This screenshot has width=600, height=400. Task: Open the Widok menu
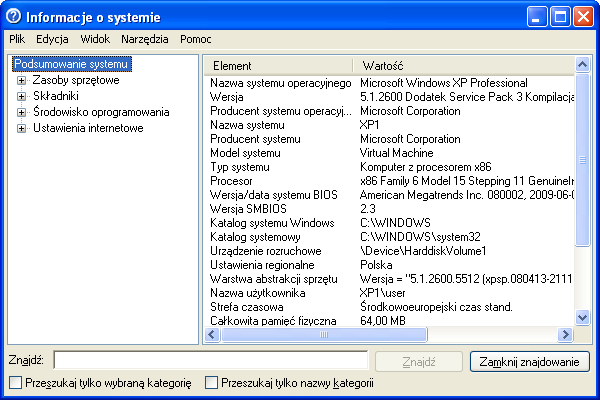[95, 39]
